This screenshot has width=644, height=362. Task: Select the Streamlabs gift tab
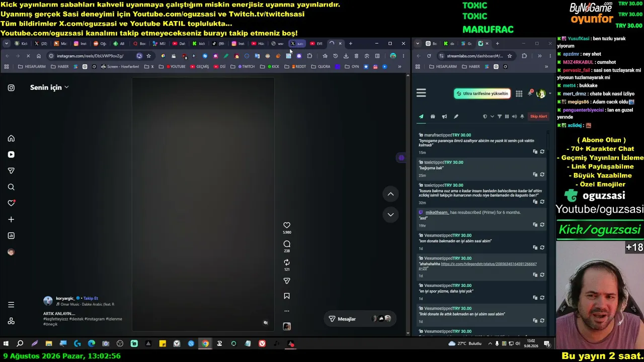(x=433, y=117)
